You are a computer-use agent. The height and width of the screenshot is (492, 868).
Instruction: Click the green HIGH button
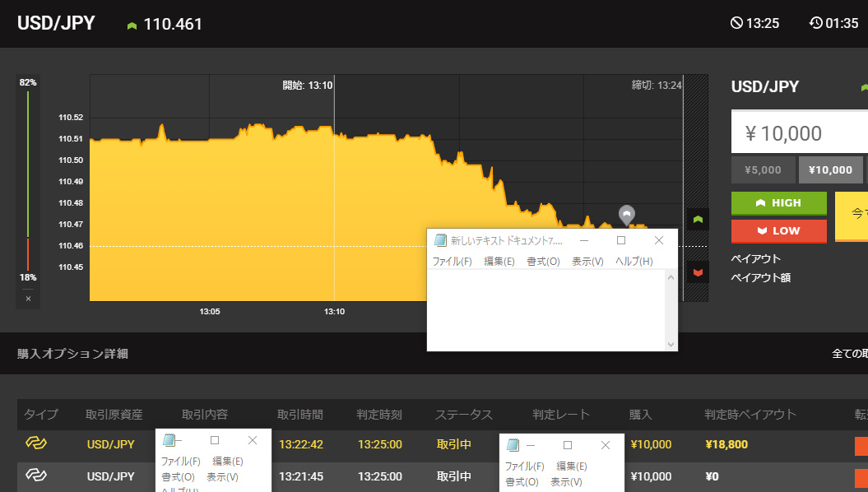pyautogui.click(x=779, y=203)
